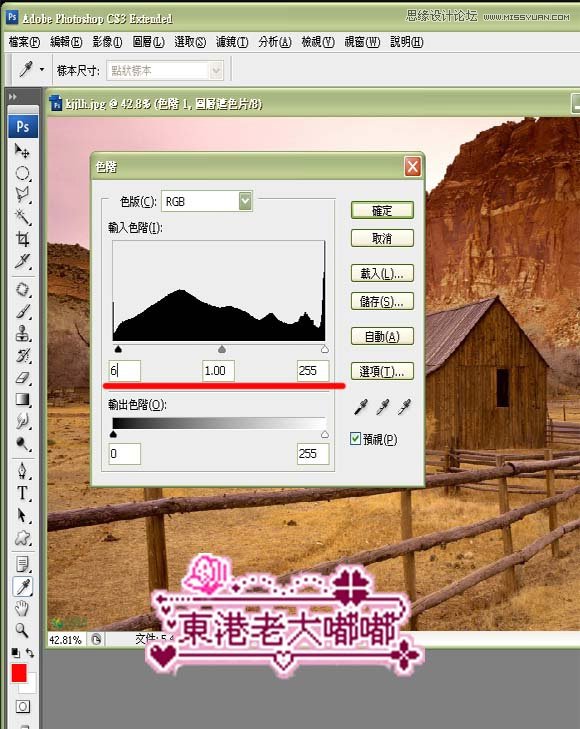Apply auto levels with 自動 button
The image size is (580, 729).
click(x=382, y=336)
